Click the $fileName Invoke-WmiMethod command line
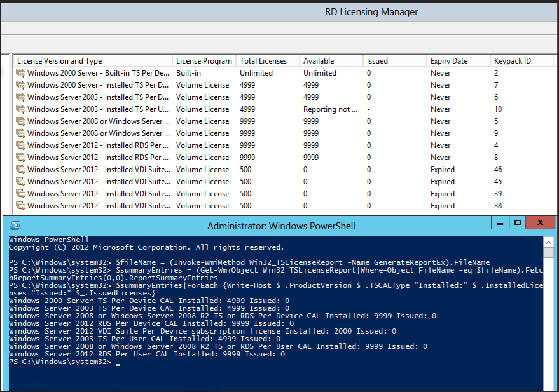 249,262
